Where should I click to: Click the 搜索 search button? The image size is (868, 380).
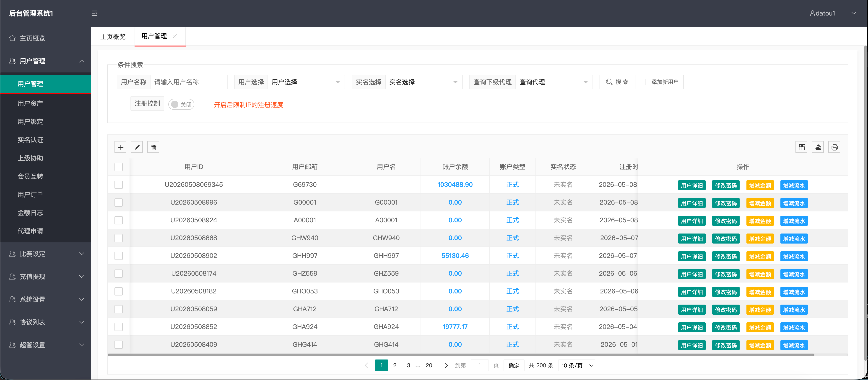pyautogui.click(x=616, y=82)
